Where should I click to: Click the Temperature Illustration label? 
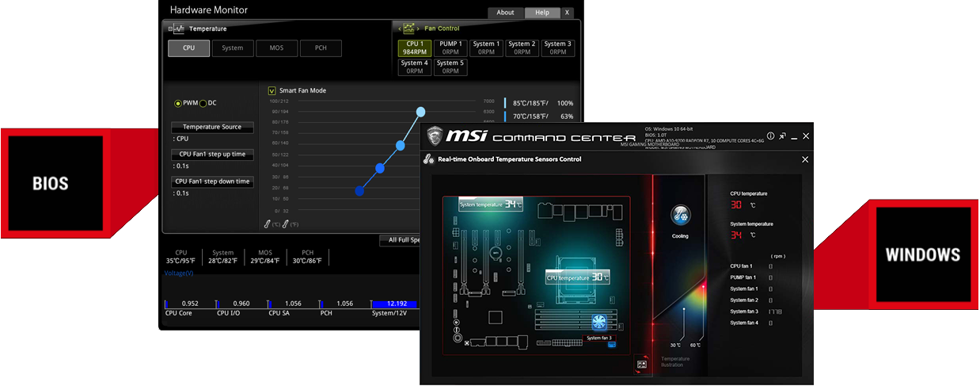[x=675, y=361]
